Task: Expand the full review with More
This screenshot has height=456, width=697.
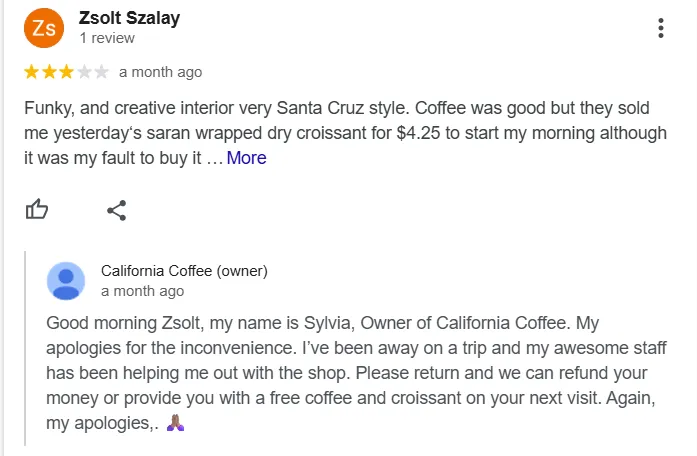Action: 246,158
